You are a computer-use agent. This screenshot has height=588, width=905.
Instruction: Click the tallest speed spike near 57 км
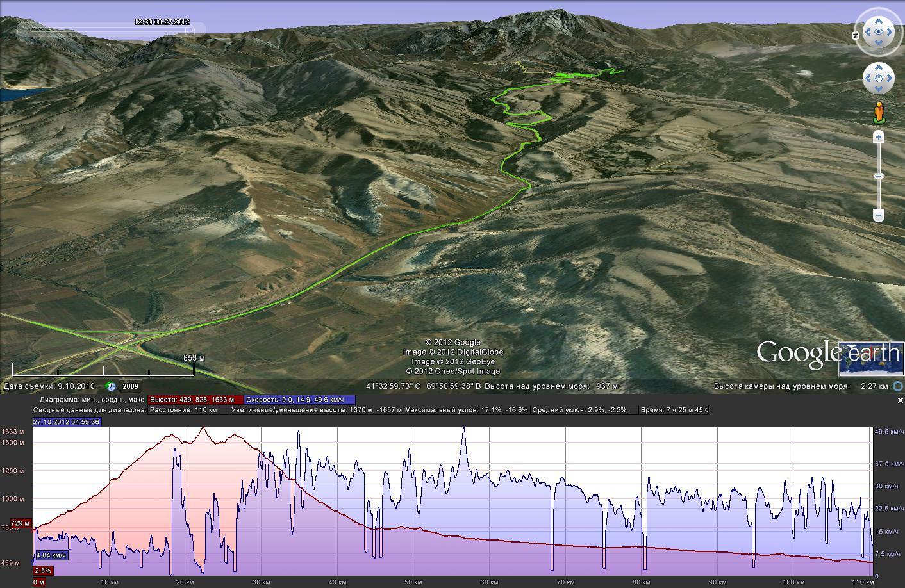[x=464, y=430]
